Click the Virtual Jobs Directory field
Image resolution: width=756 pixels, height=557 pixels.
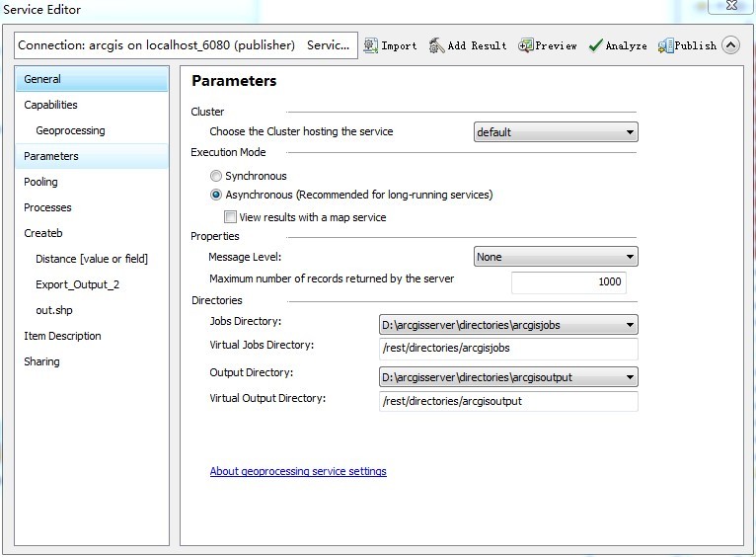tap(508, 349)
